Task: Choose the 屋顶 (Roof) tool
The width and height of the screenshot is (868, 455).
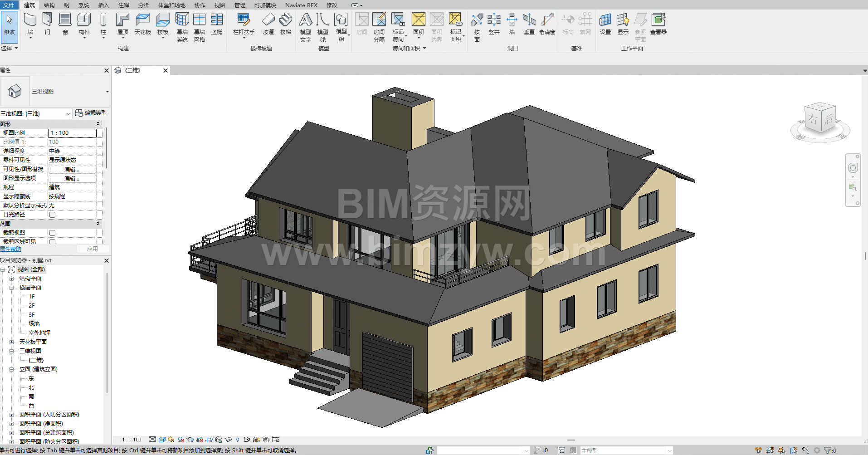Action: coord(122,20)
